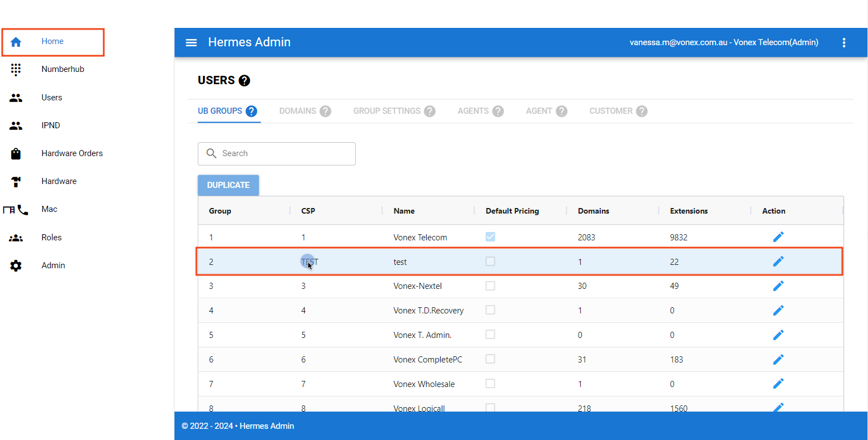This screenshot has width=868, height=440.
Task: Enable Default Pricing for Vonex-Nextel
Action: pos(490,286)
